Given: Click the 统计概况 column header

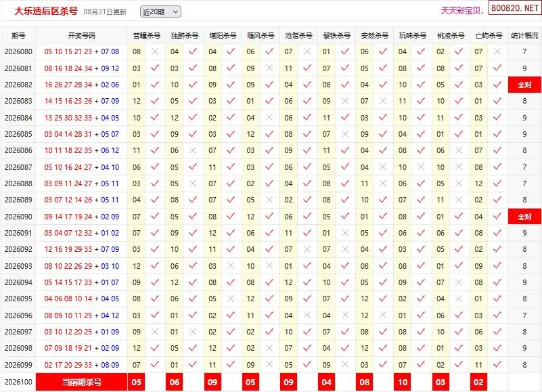Looking at the screenshot, I should (x=524, y=35).
